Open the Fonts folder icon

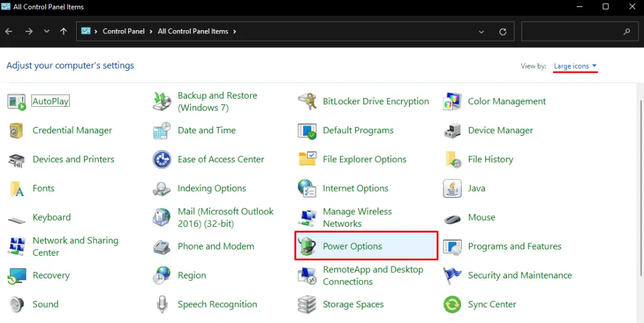click(17, 189)
